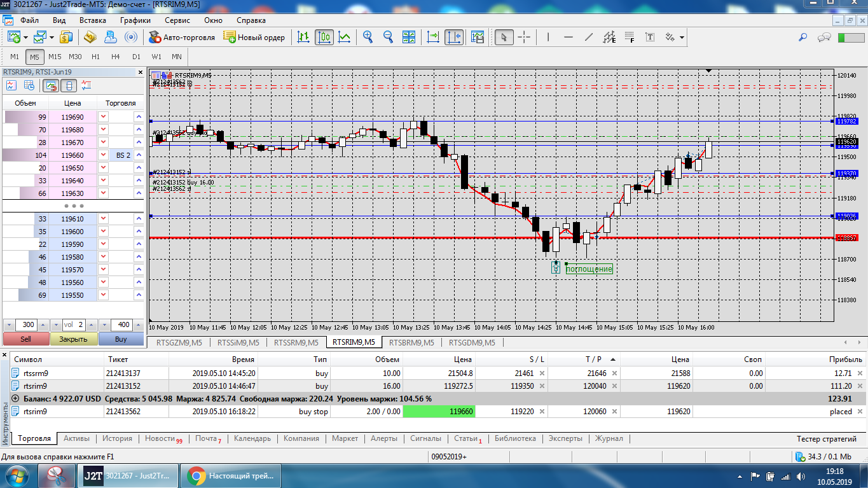Screen dimensions: 868x488
Task: Switch chart to line chart style
Action: [345, 37]
